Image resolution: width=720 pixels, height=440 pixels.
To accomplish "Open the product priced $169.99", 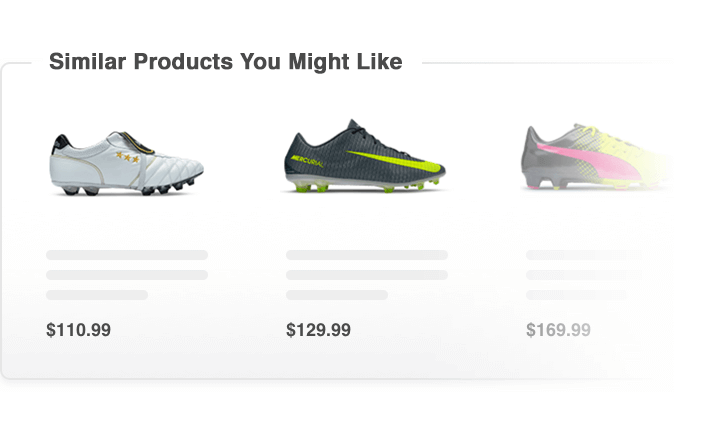I will (x=558, y=330).
